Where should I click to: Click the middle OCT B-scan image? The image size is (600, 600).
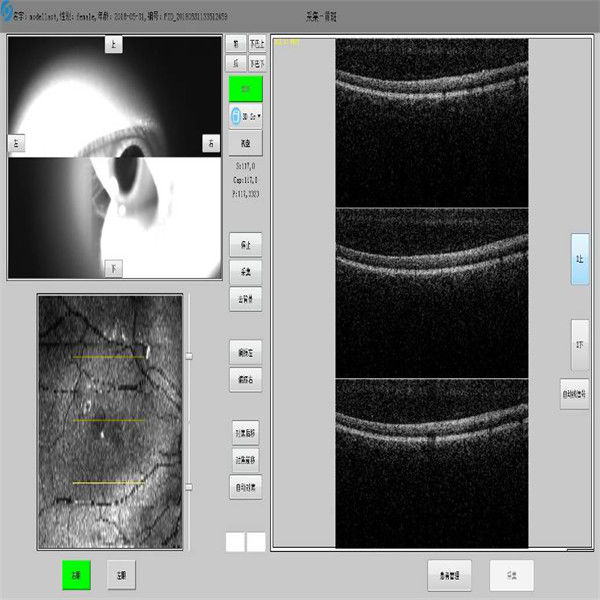pyautogui.click(x=430, y=293)
